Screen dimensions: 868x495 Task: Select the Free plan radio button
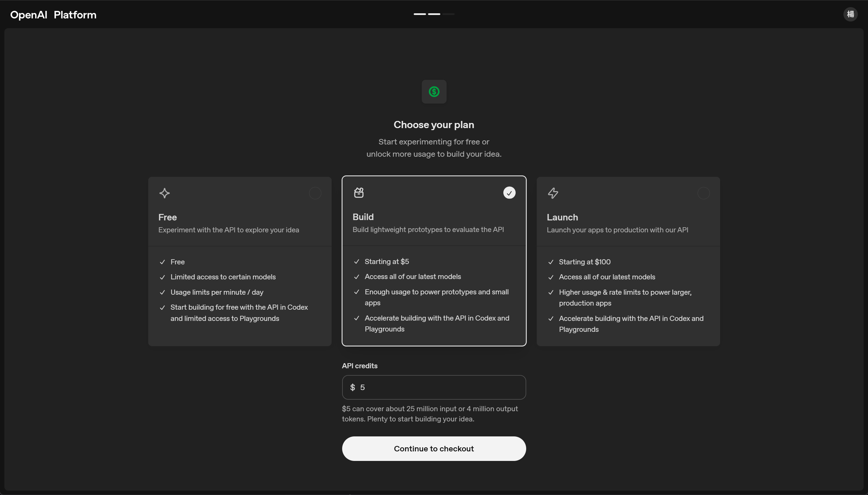coord(315,193)
